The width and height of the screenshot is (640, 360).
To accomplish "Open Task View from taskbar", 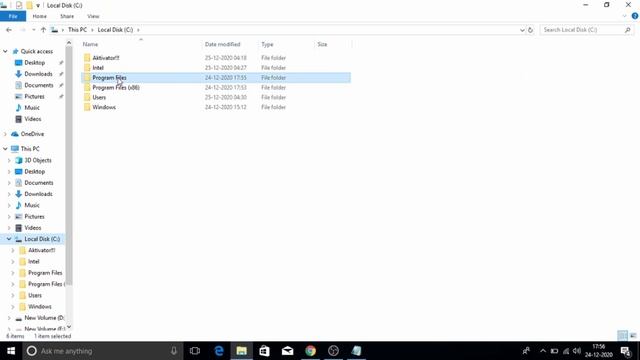I will [195, 351].
